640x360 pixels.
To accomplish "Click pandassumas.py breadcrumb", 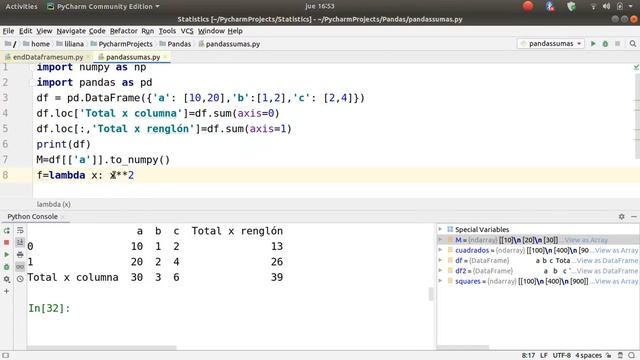I will (229, 44).
